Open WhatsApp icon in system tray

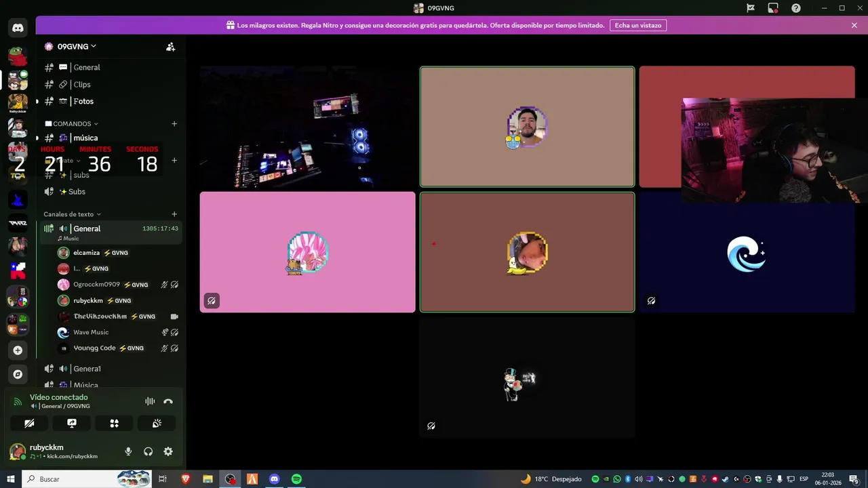(x=617, y=479)
